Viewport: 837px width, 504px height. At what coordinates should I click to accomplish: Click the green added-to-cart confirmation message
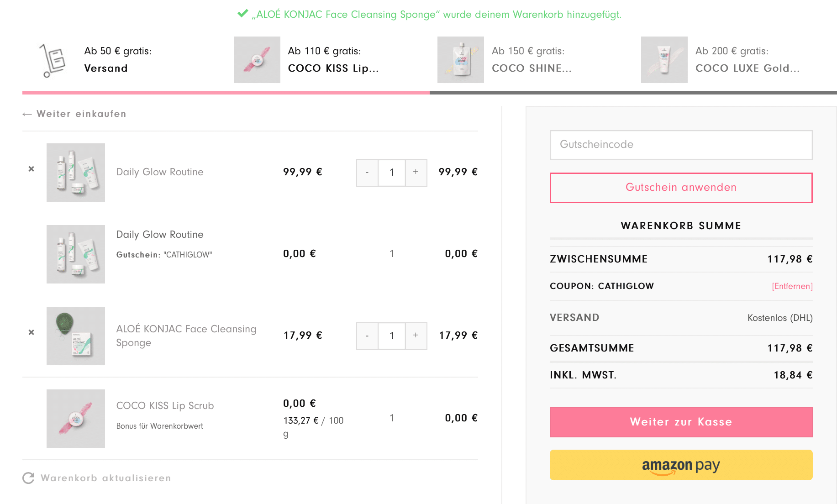pos(436,15)
